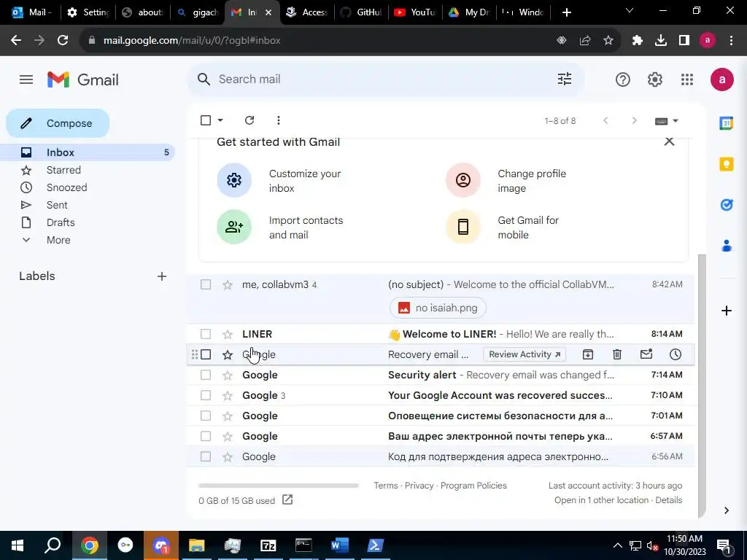Viewport: 747px width, 560px height.
Task: Snooze the hovered Recovery email message
Action: (x=676, y=354)
